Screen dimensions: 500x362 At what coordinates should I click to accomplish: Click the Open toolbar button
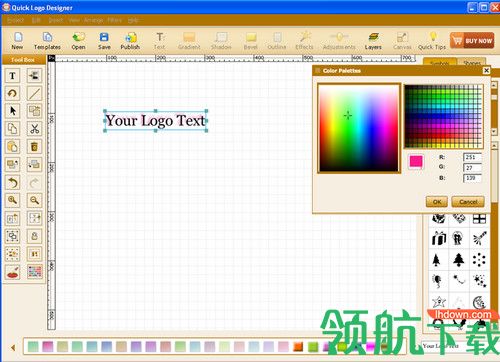coord(78,41)
